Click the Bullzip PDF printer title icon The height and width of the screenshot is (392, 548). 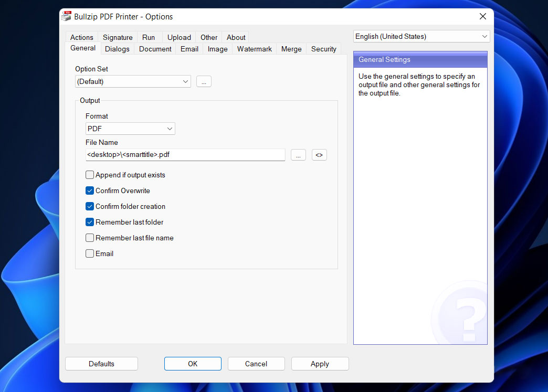coord(66,16)
